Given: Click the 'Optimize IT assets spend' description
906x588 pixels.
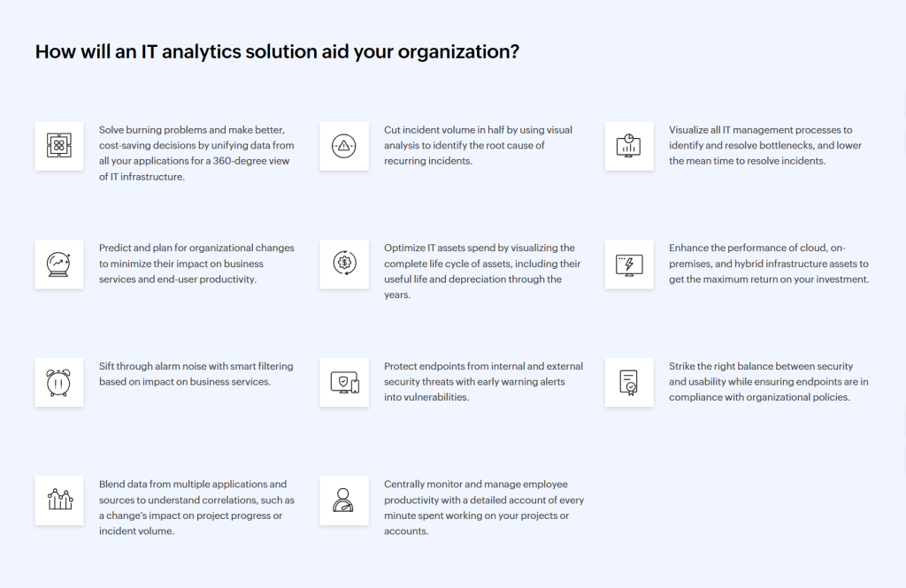Looking at the screenshot, I should click(x=482, y=271).
